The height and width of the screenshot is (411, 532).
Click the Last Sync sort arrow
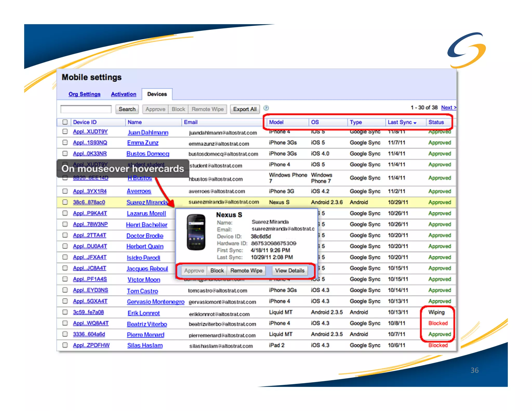[x=415, y=123]
